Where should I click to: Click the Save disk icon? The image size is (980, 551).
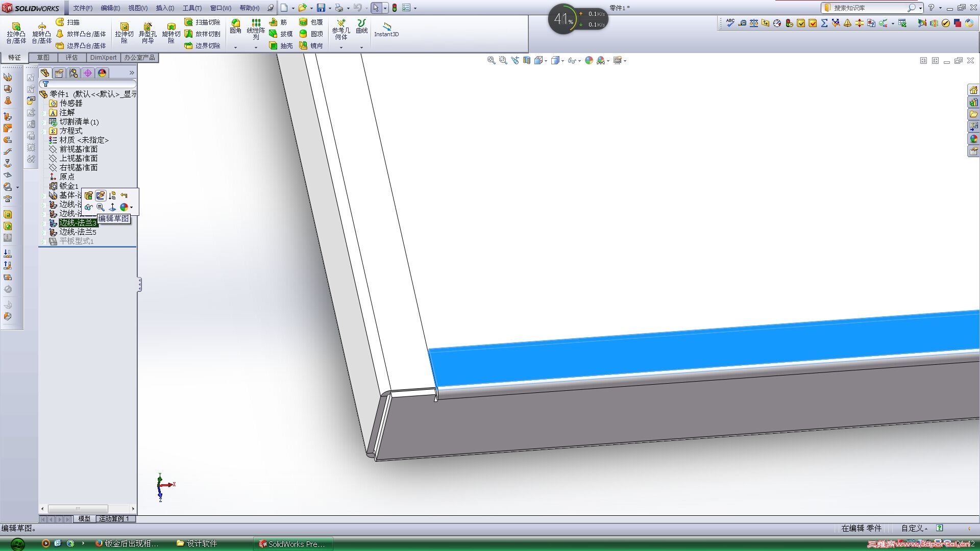click(x=321, y=8)
